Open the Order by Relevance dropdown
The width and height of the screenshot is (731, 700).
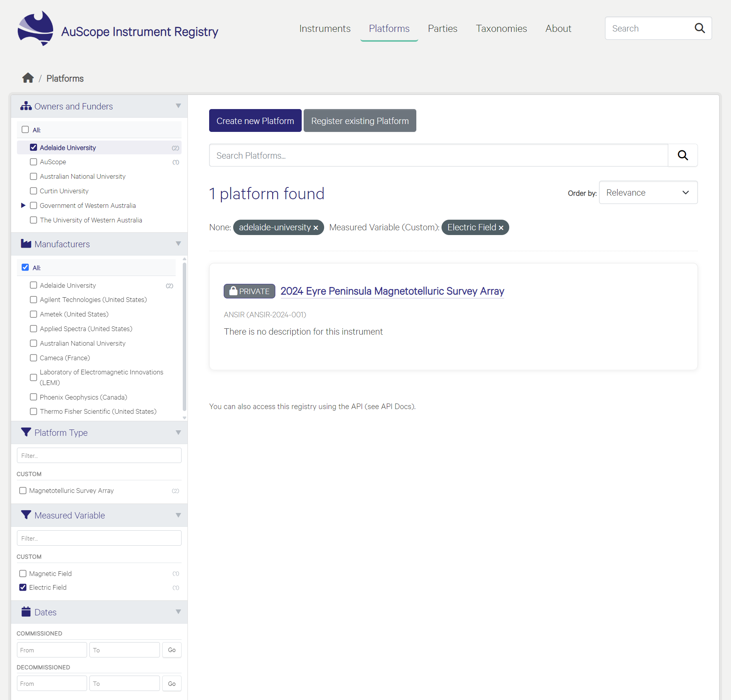648,193
